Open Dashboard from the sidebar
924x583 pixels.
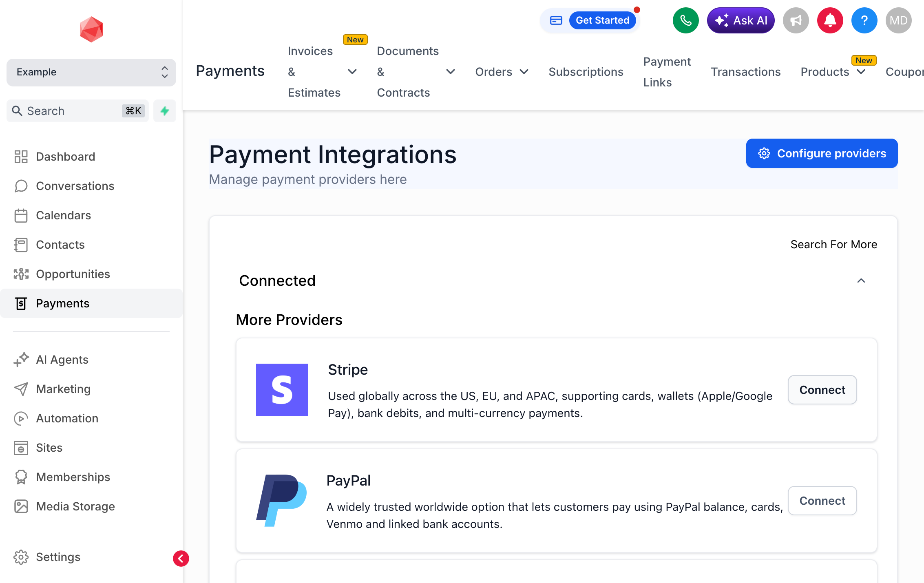click(91, 157)
